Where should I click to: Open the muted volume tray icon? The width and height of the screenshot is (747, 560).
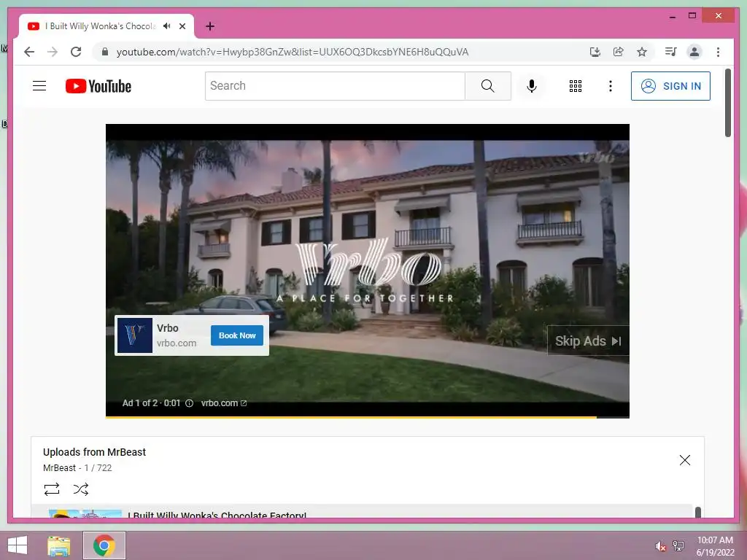coord(660,546)
